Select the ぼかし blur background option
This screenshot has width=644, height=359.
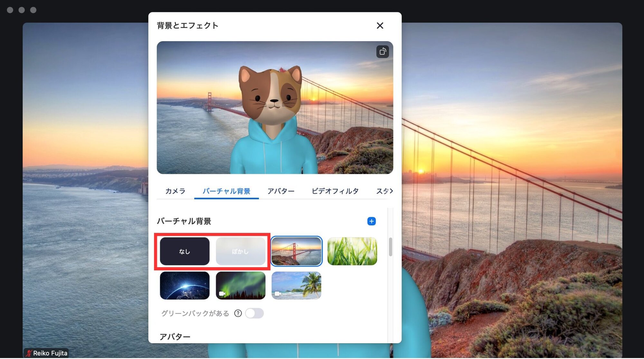point(241,251)
